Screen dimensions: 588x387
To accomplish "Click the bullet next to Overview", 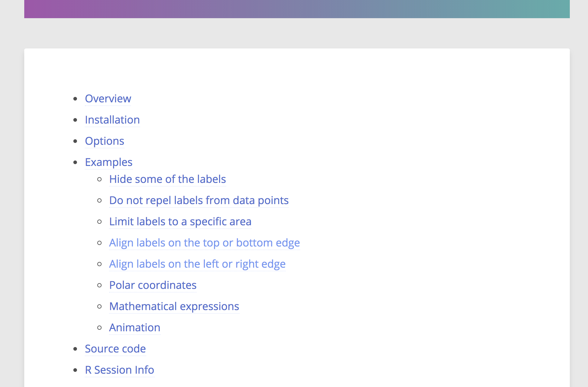I will click(75, 99).
